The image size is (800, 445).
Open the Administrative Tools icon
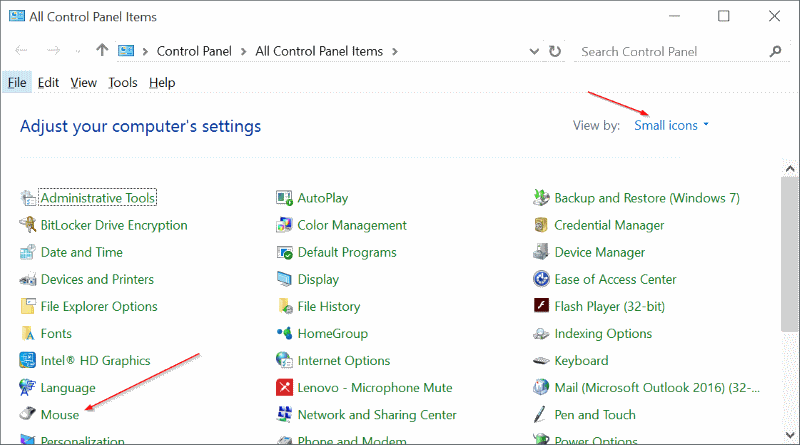point(28,198)
